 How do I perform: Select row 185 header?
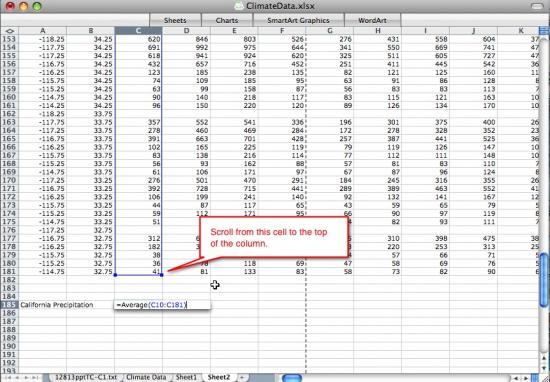[9, 305]
